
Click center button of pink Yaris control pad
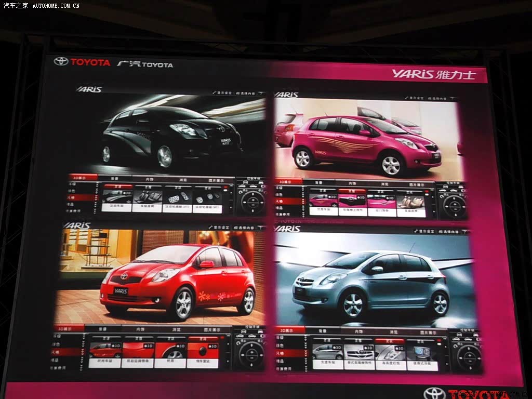point(454,206)
